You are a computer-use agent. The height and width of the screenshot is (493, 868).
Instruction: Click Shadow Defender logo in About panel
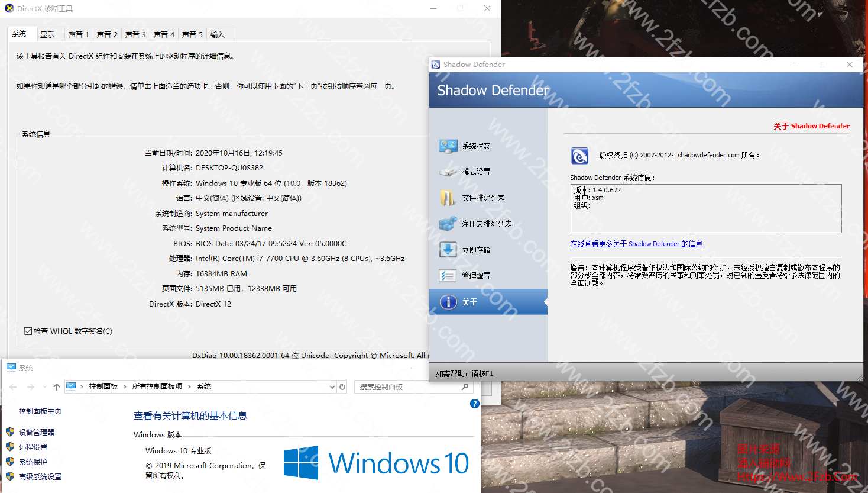click(x=579, y=156)
